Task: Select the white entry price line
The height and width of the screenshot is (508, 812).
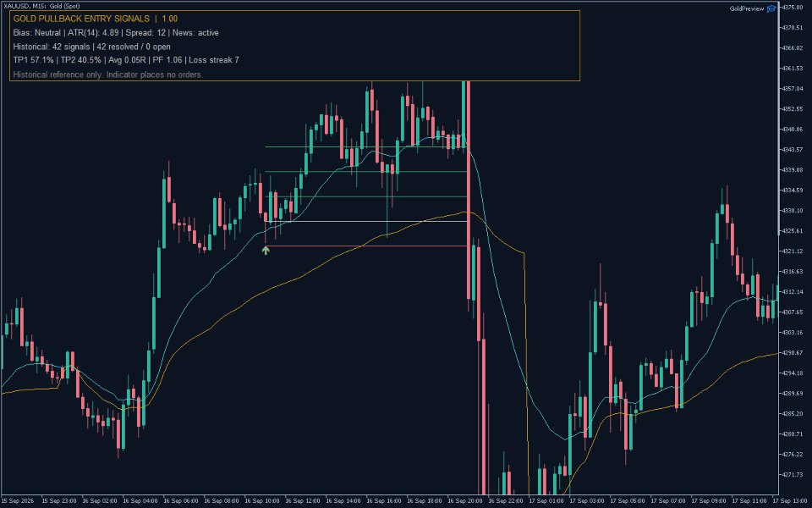Action: pyautogui.click(x=366, y=221)
